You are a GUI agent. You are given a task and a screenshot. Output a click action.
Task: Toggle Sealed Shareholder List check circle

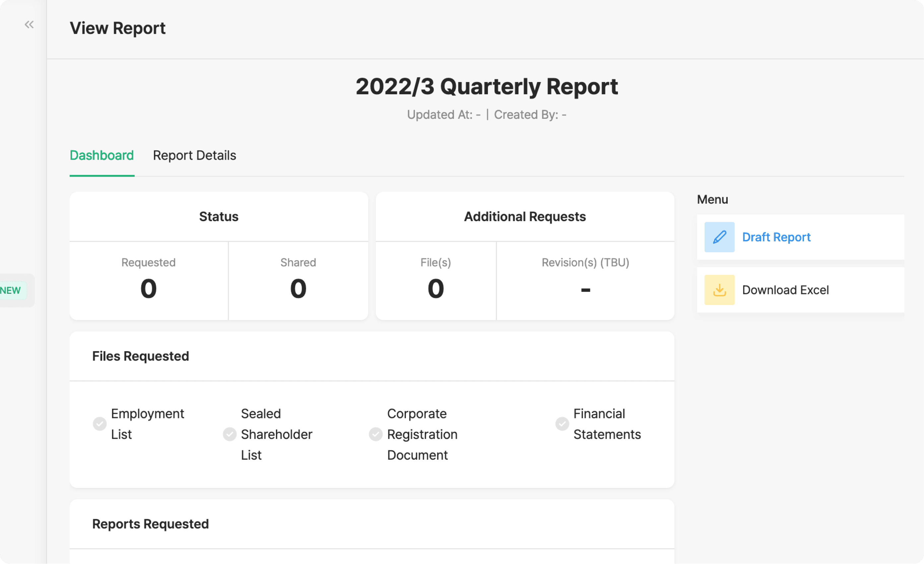click(230, 434)
